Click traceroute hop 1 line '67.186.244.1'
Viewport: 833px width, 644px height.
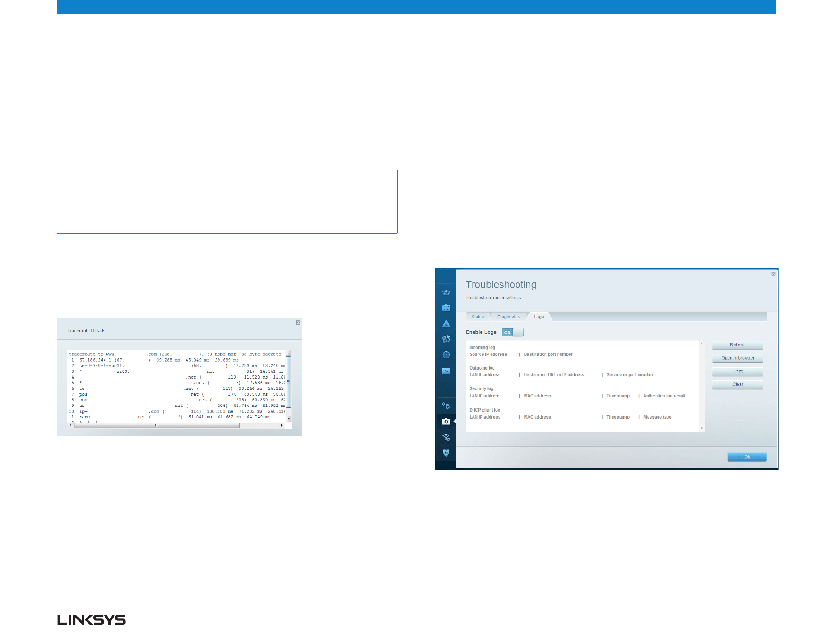coord(154,360)
